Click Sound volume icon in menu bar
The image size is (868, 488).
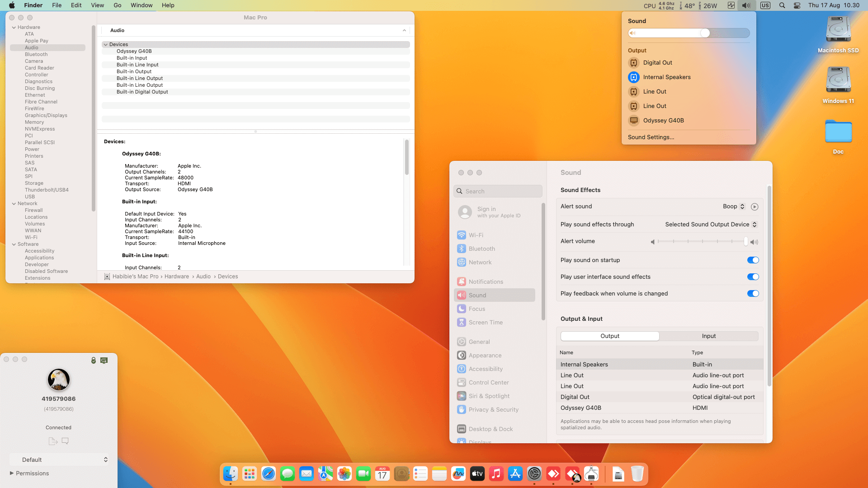pos(746,5)
